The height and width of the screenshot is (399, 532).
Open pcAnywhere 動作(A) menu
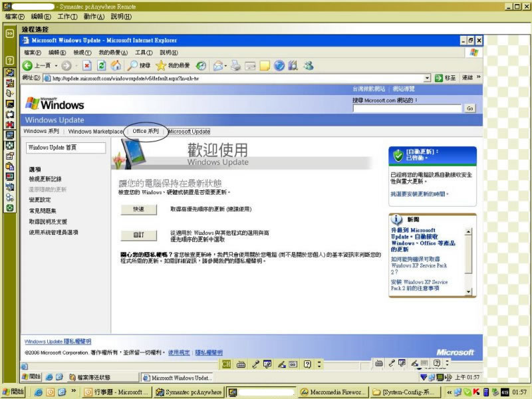94,16
